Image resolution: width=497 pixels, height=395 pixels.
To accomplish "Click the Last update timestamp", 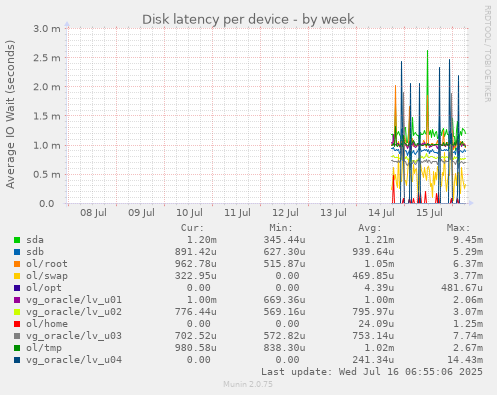I will point(372,372).
